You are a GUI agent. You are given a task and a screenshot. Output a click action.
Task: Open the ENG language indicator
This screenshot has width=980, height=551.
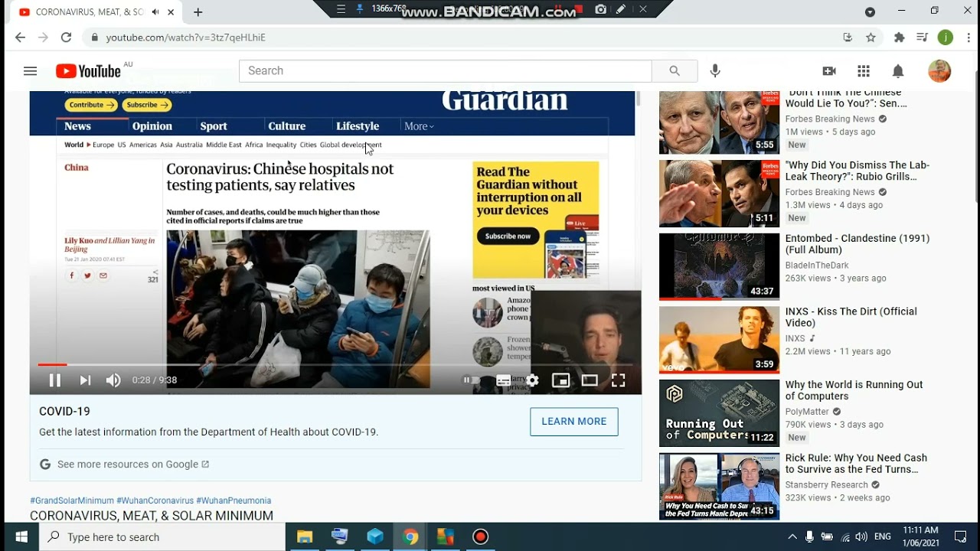[x=883, y=537]
